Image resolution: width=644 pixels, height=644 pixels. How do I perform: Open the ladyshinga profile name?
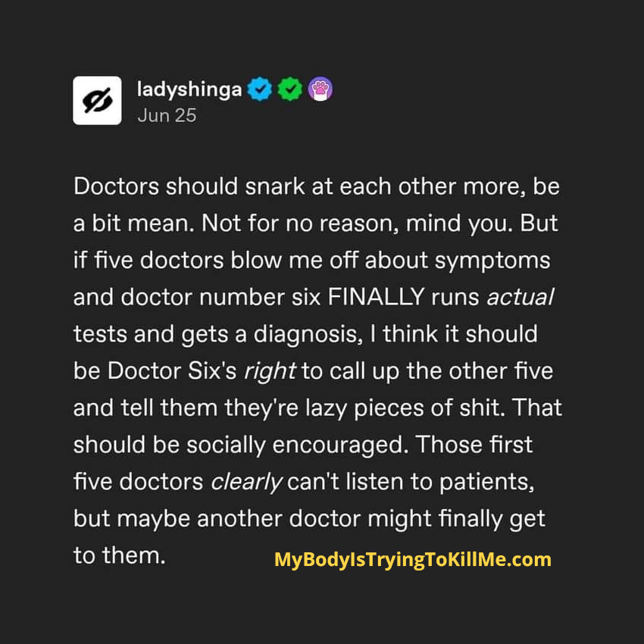point(189,89)
